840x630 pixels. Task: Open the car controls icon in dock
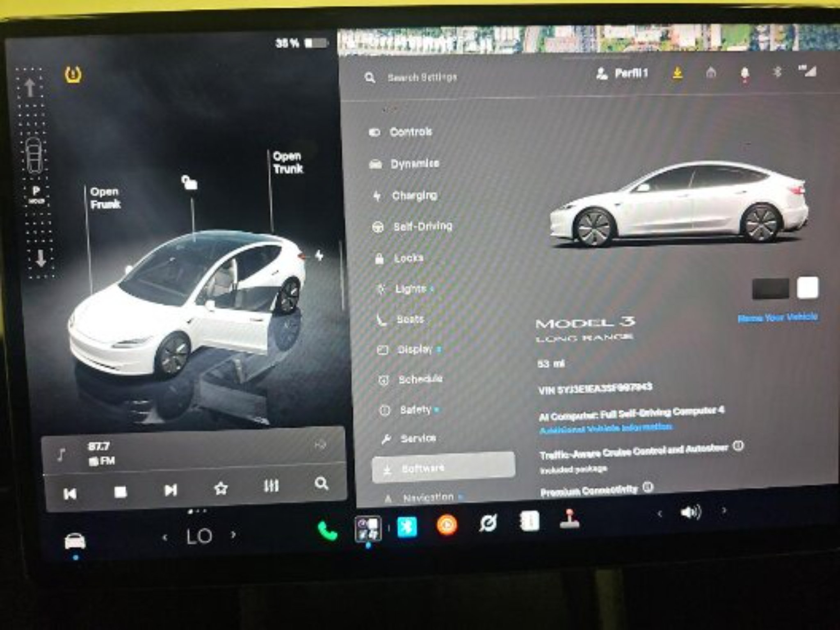point(75,541)
